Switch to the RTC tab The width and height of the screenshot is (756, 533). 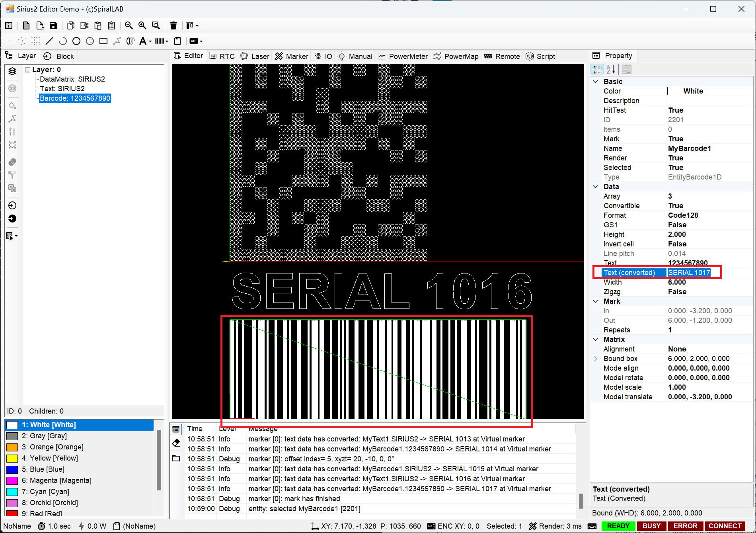pyautogui.click(x=222, y=56)
